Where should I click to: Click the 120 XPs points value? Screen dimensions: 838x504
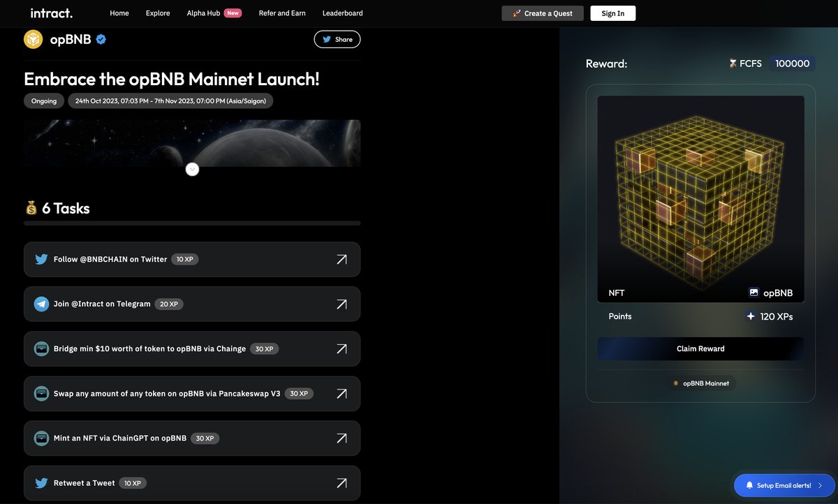tap(777, 316)
